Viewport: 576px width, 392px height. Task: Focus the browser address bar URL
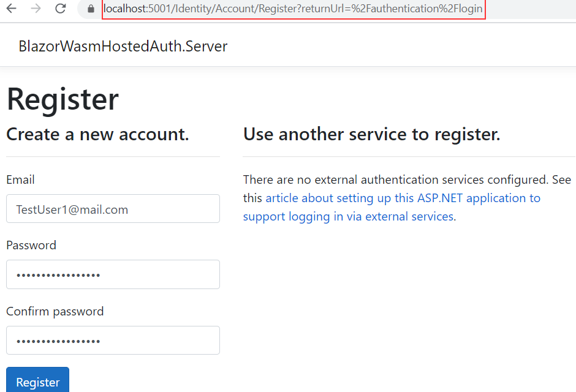pos(293,9)
